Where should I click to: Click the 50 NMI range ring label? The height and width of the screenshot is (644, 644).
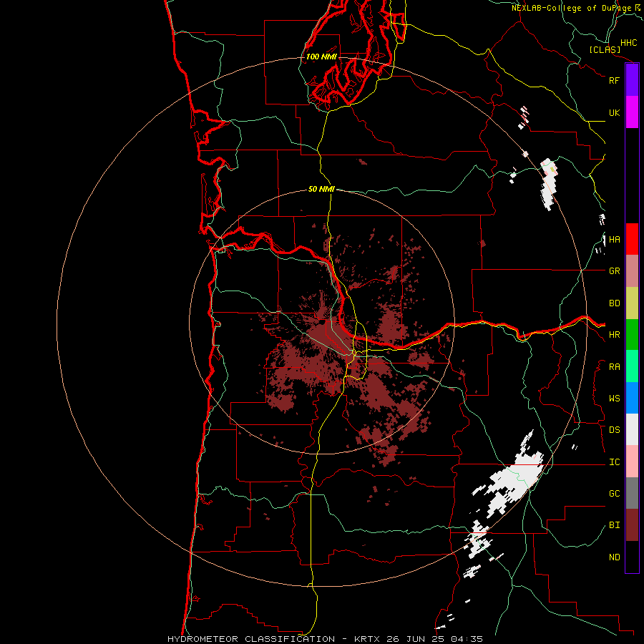(321, 189)
